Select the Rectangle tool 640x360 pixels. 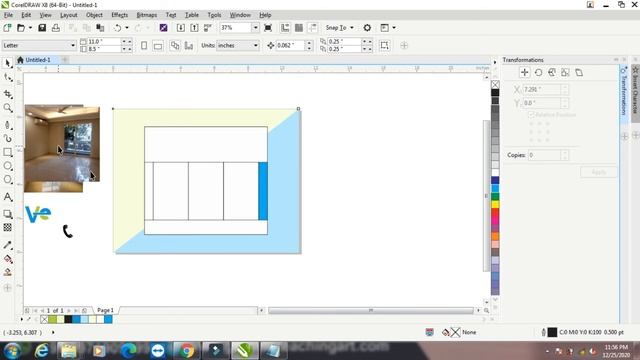(x=8, y=152)
